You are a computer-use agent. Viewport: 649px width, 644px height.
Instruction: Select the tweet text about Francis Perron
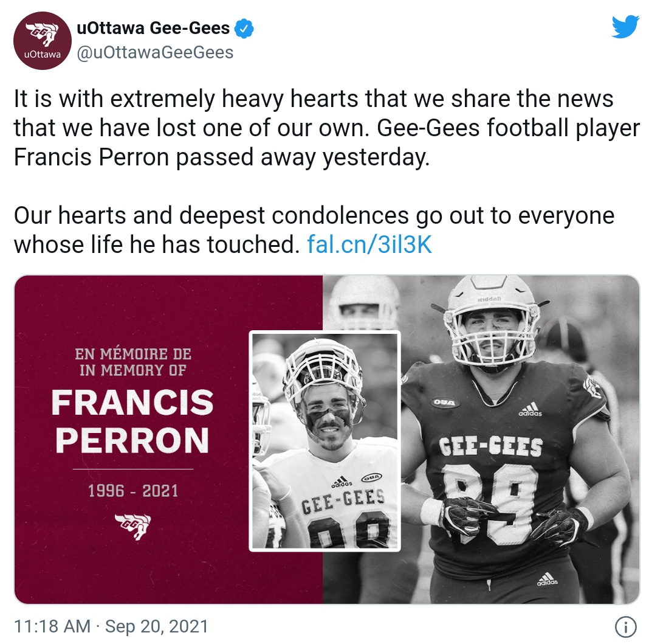tap(327, 128)
